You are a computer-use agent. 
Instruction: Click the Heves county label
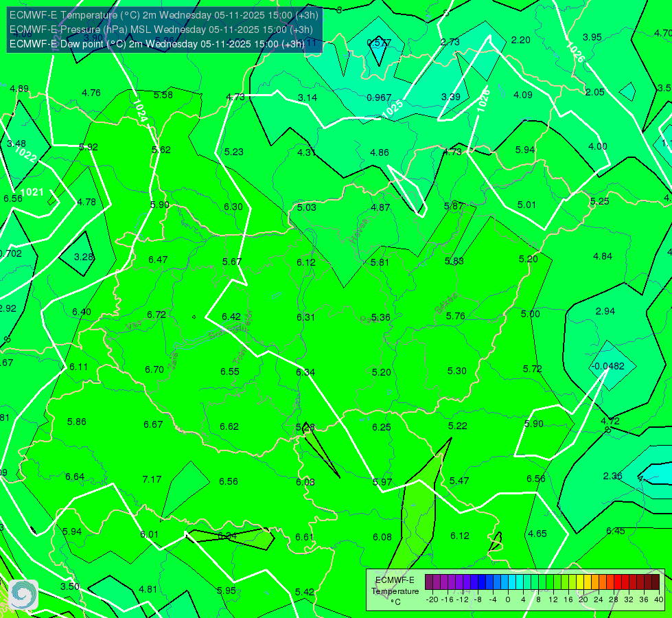click(360, 230)
